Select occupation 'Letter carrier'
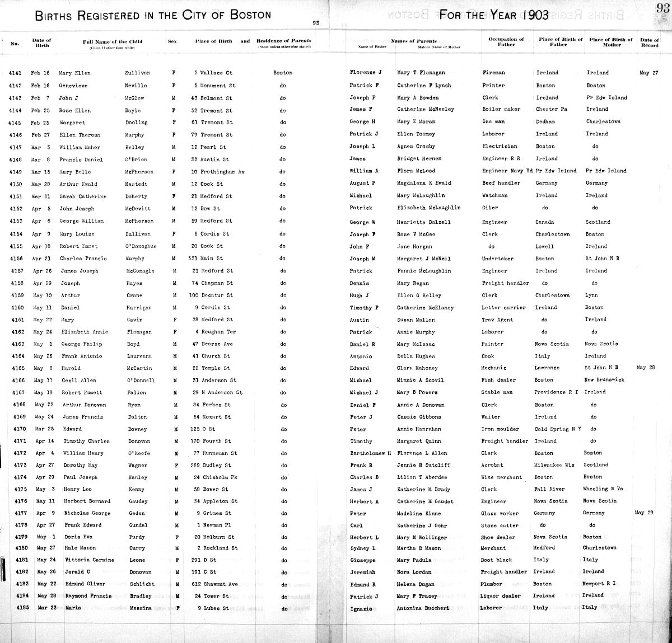Image resolution: width=672 pixels, height=643 pixels. (504, 308)
